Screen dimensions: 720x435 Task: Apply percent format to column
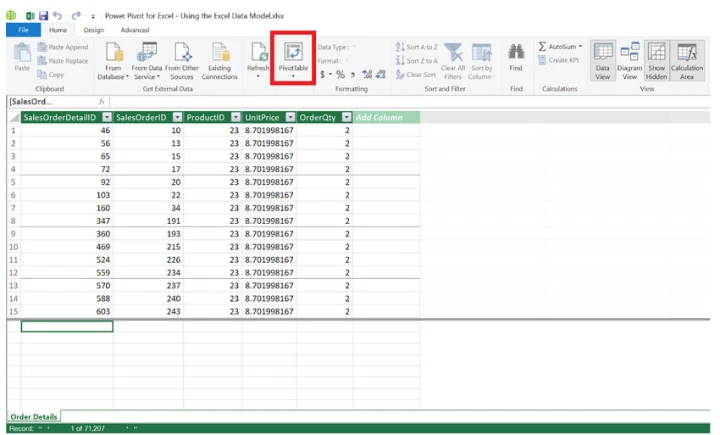(x=340, y=74)
